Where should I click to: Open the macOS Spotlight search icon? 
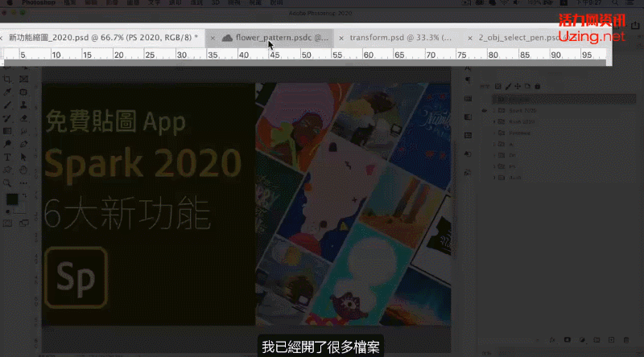point(615,2)
